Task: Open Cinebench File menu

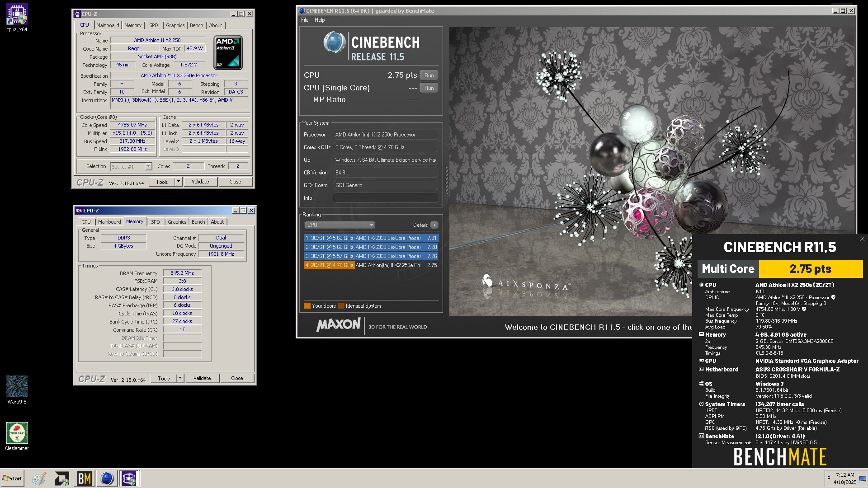Action: click(x=305, y=20)
